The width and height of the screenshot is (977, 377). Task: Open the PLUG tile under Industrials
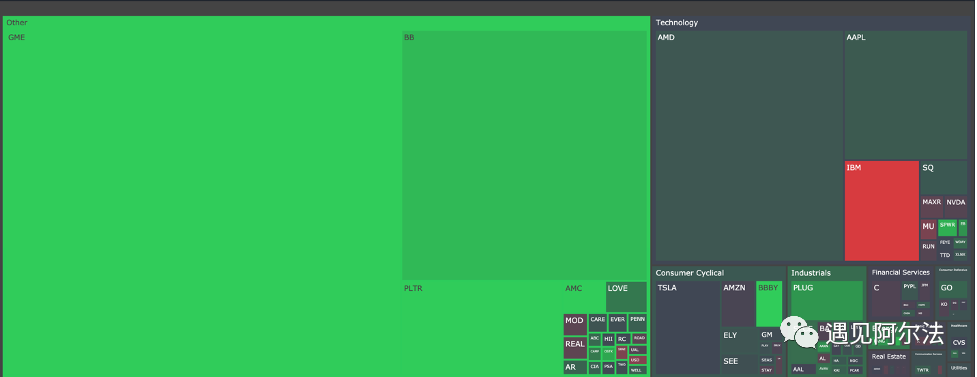(826, 301)
